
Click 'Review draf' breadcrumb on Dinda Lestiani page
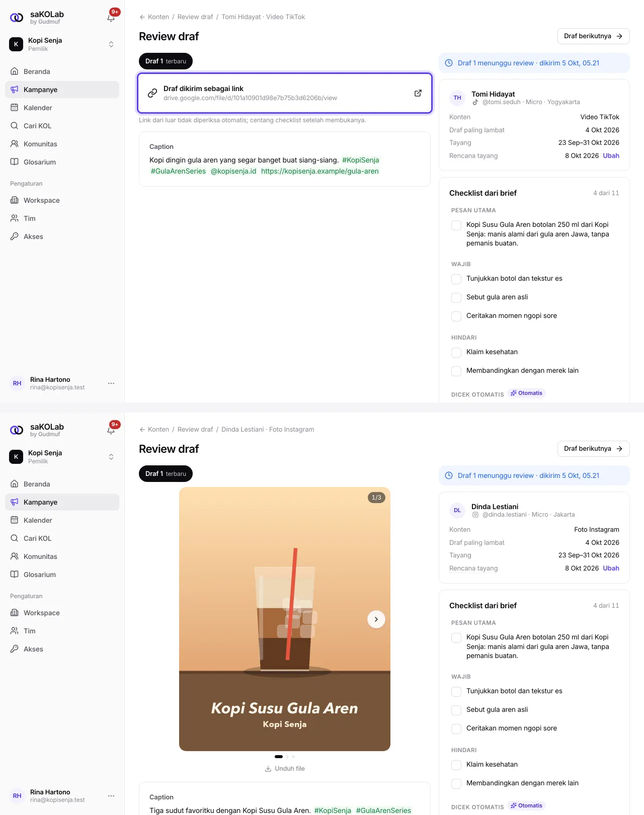195,430
